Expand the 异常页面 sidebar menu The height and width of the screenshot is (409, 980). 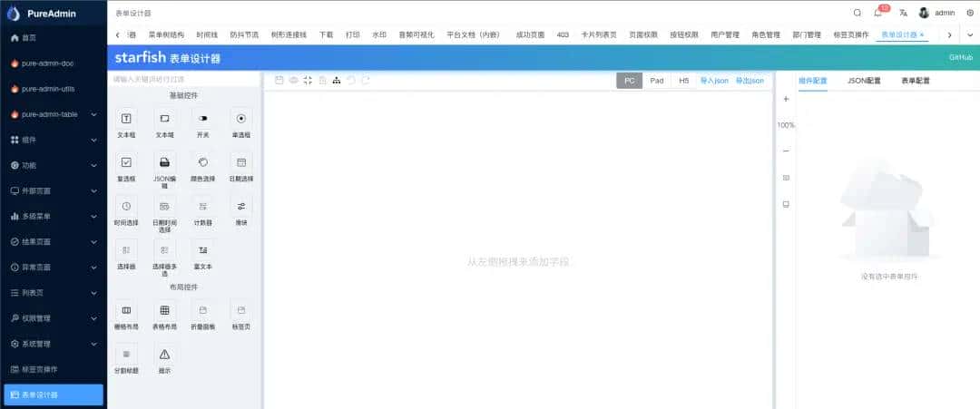pyautogui.click(x=54, y=268)
